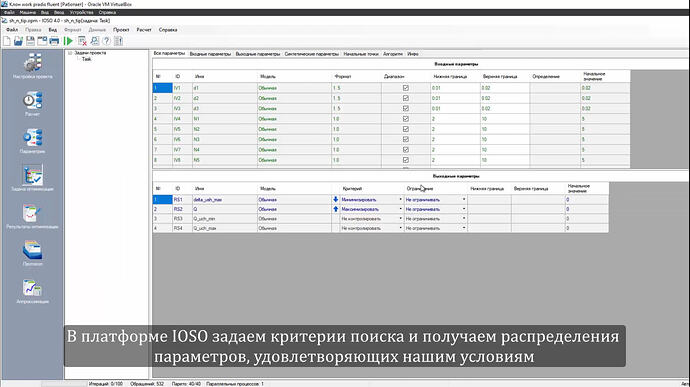Viewport: 690px width, 387px height.
Task: Open the Результаты оптимизации sidebar icon
Action: 33,213
